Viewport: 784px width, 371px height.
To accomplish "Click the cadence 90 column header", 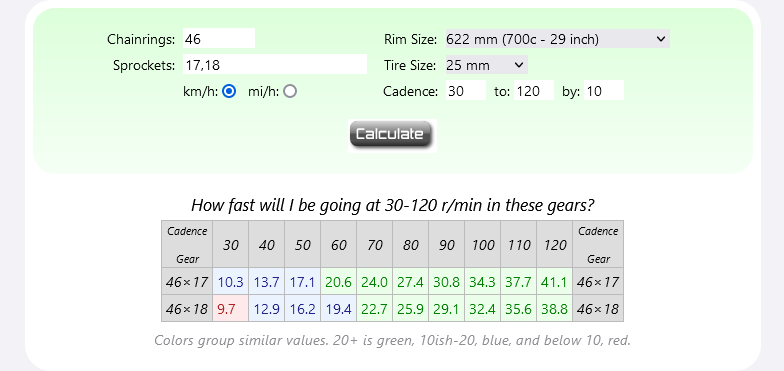I will pyautogui.click(x=446, y=244).
